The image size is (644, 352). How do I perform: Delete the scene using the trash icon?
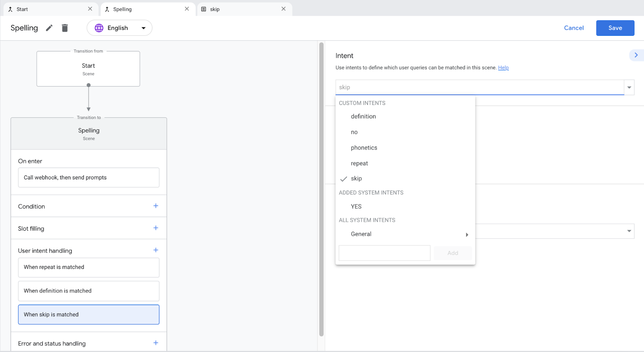65,28
